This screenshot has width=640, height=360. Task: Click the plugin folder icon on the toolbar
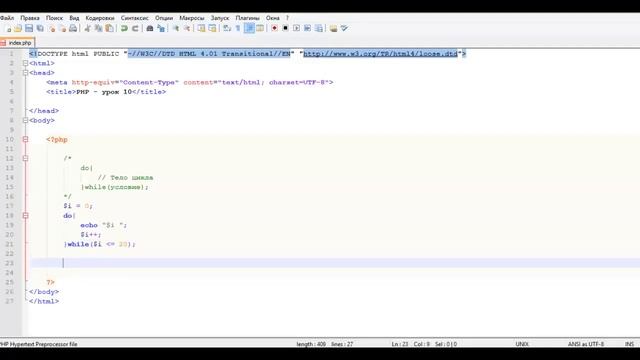tap(333, 29)
